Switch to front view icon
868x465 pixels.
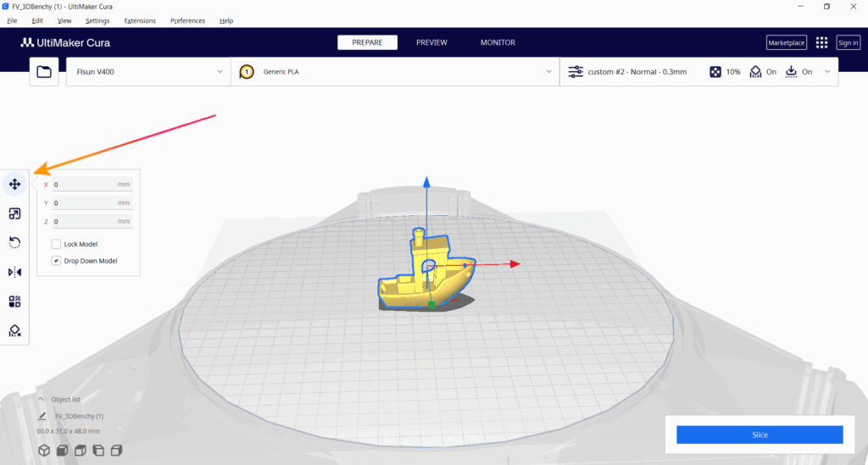pos(62,450)
